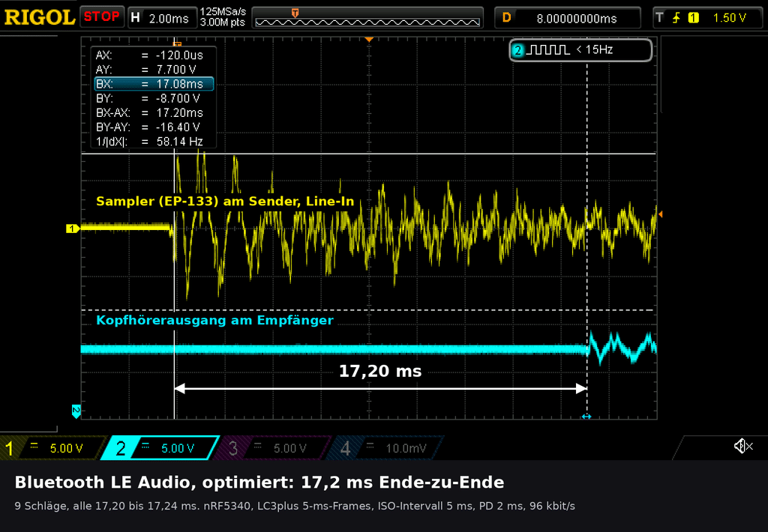Screen dimensions: 768x532
Task: Click the trigger T label
Action: [660, 18]
